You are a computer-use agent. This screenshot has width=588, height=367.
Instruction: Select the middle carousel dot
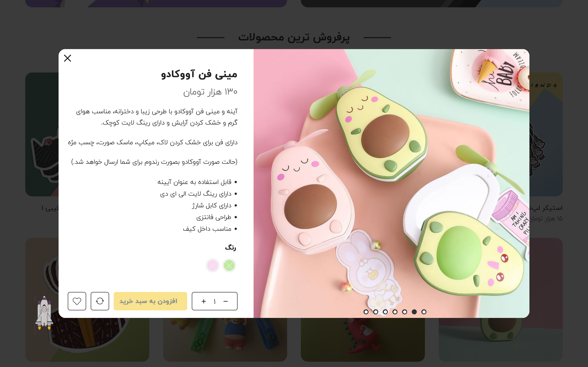tap(395, 312)
